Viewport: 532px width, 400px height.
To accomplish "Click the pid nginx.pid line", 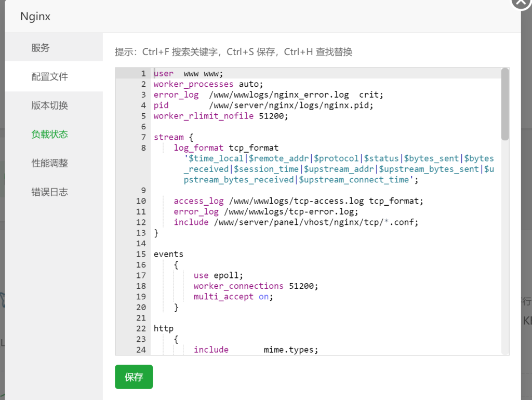I will click(x=263, y=105).
